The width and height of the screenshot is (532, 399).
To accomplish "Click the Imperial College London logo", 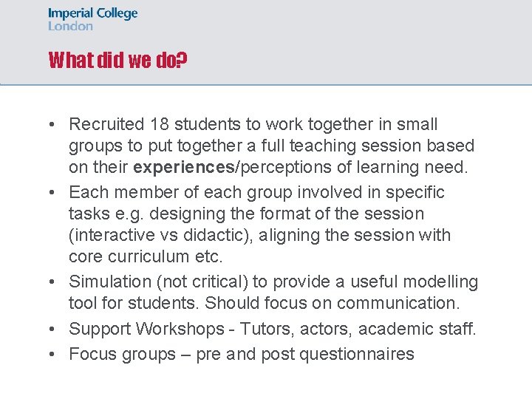I will (x=92, y=19).
